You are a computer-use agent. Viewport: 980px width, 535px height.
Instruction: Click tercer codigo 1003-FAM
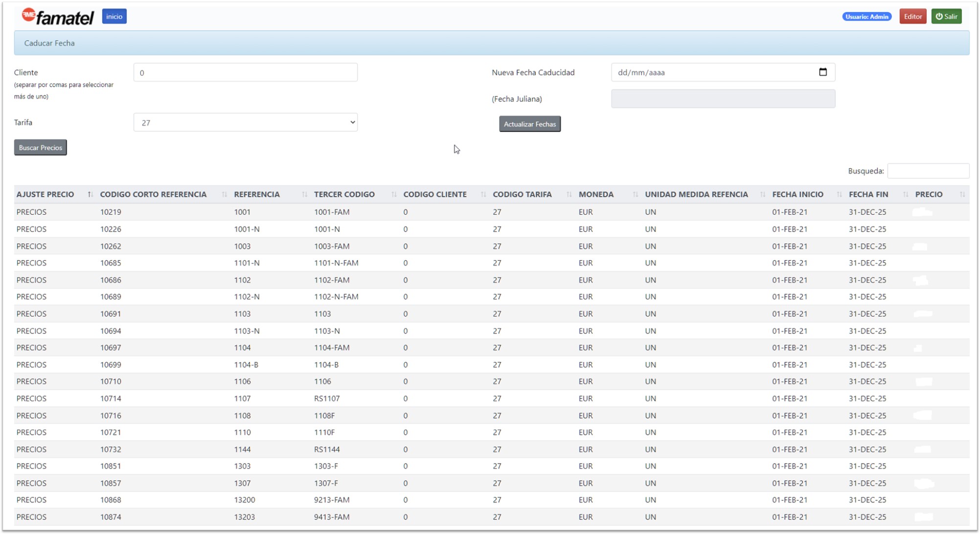(x=332, y=246)
